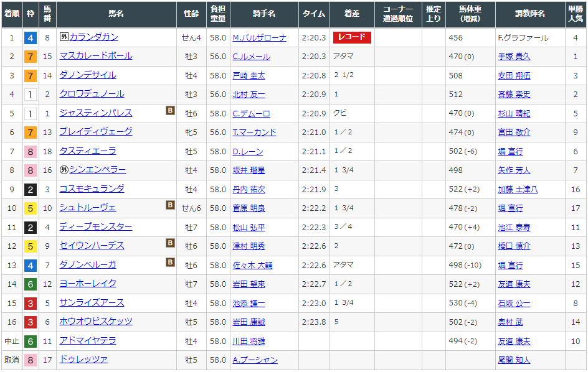Click the blue frame 4 box for カランダガン

pyautogui.click(x=30, y=38)
